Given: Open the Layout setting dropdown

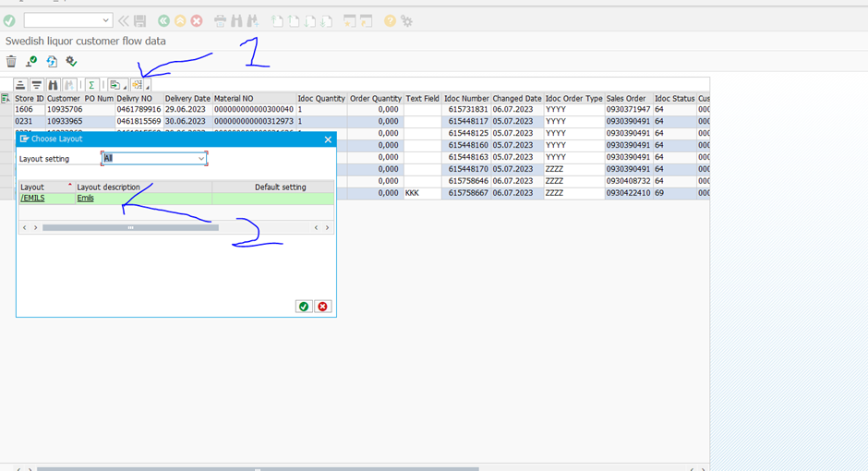Looking at the screenshot, I should pos(201,159).
